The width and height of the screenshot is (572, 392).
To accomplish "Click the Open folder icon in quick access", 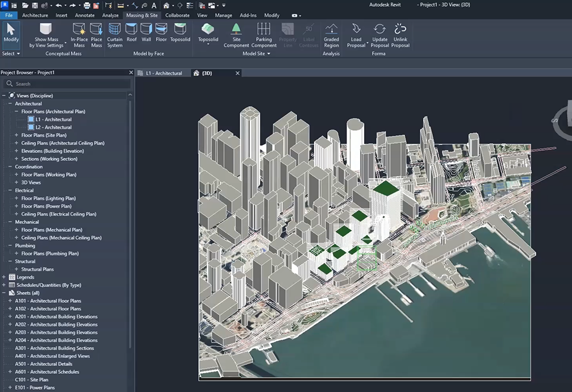I will [25, 5].
